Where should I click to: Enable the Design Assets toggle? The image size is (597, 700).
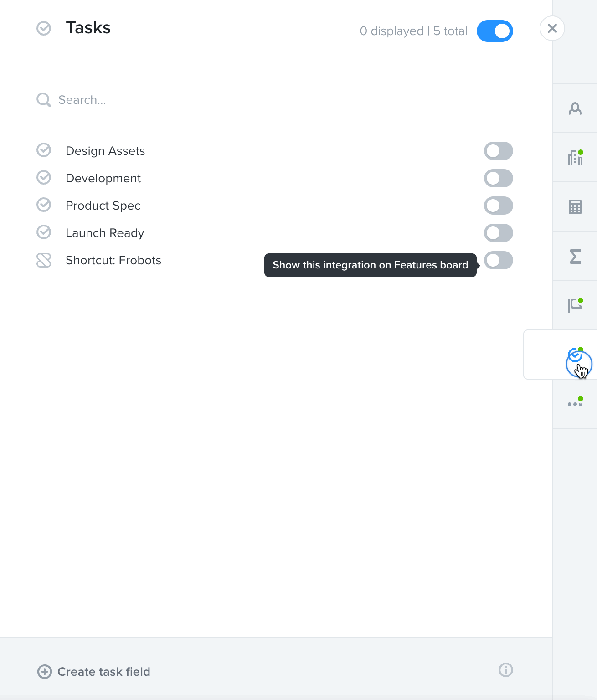[499, 151]
